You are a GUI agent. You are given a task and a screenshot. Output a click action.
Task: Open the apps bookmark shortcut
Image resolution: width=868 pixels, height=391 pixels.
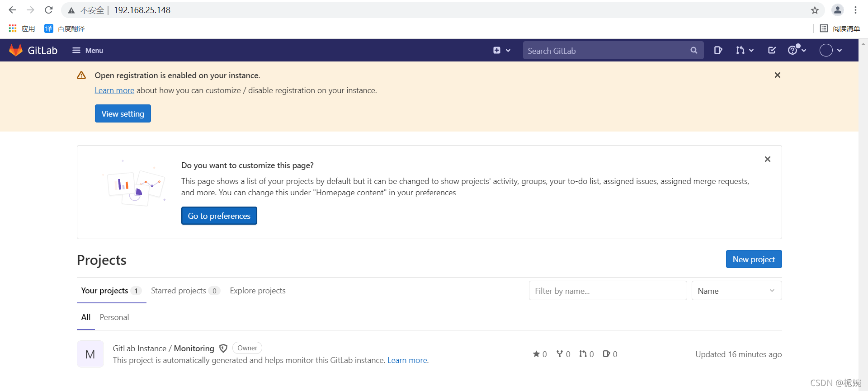point(22,28)
